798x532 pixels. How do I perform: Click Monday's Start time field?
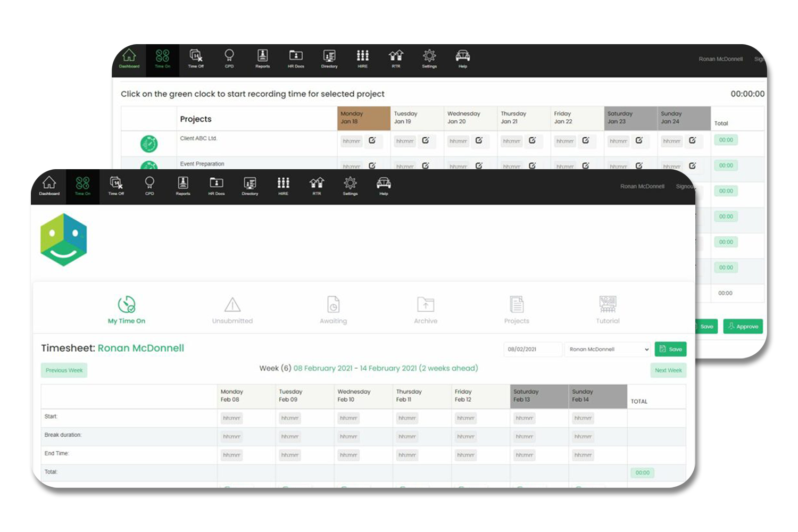(x=231, y=418)
